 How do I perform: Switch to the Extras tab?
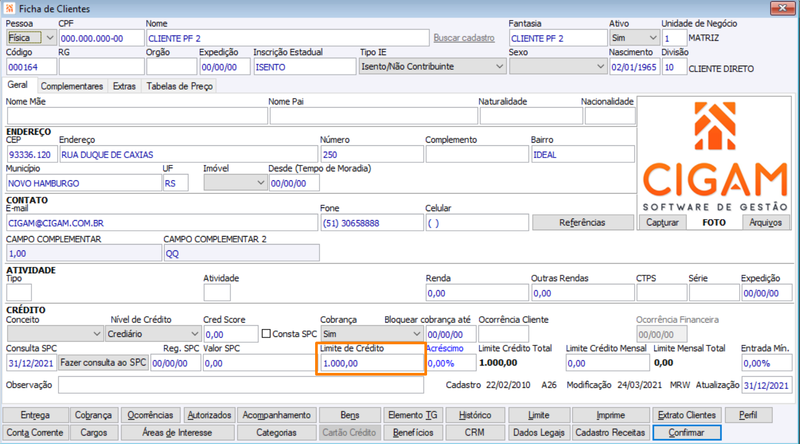(124, 86)
